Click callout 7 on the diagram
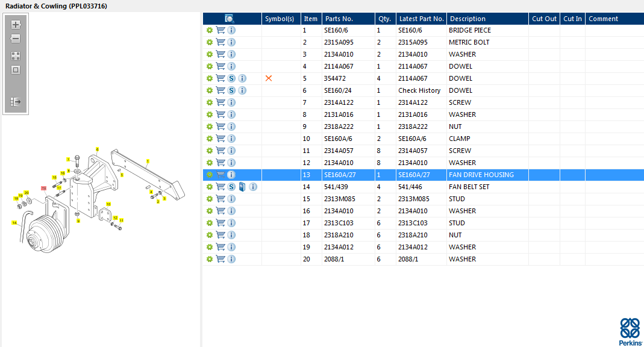 point(68,159)
